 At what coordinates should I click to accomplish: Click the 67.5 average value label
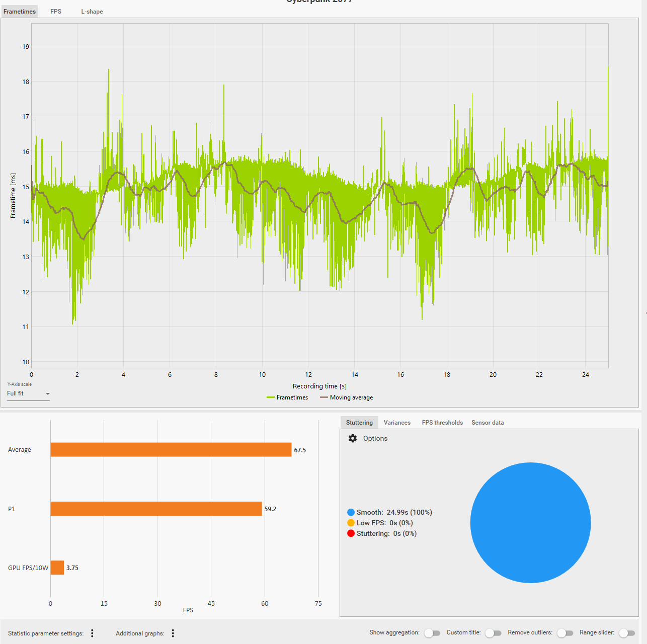coord(300,450)
